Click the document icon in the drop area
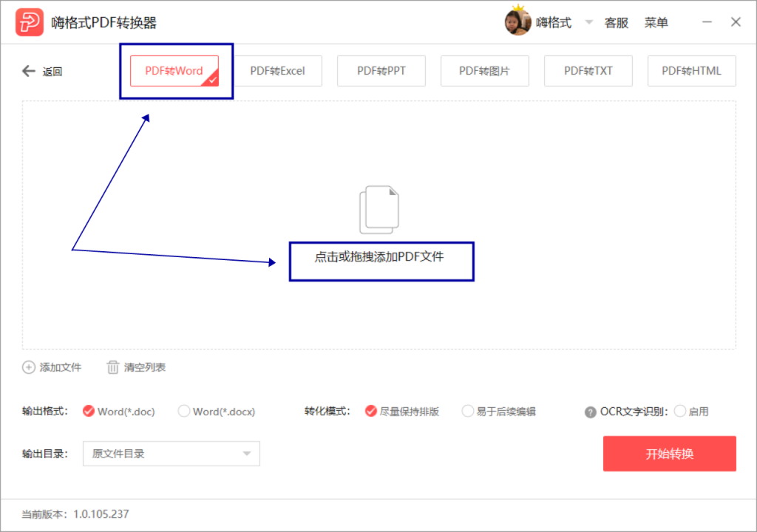Screen dimensions: 757x532 tap(379, 210)
